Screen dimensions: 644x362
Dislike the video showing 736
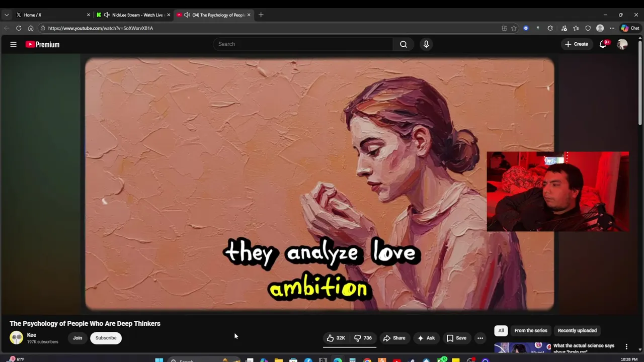(x=363, y=338)
